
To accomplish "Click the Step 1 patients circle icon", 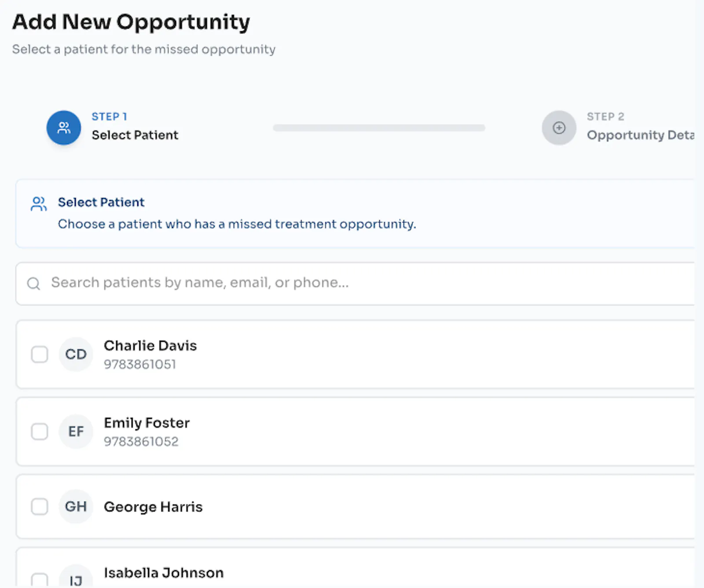I will click(x=64, y=128).
